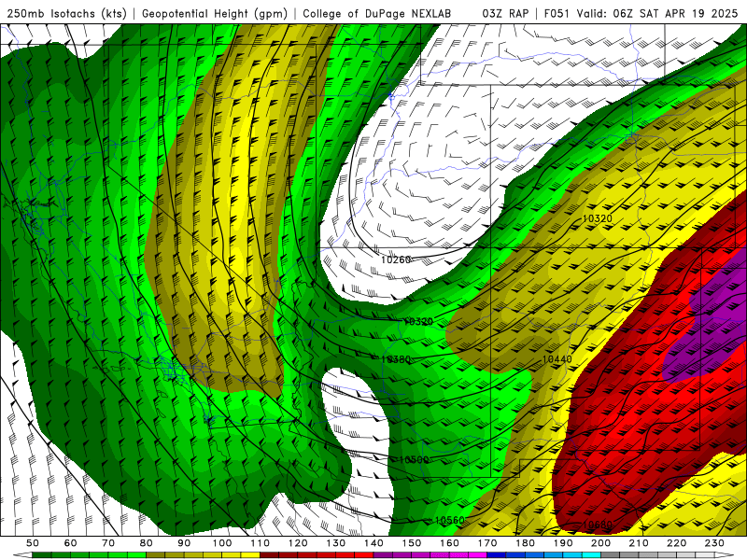Click the 100 value on the color scale
Viewport: 747px width, 560px height.
[x=222, y=543]
